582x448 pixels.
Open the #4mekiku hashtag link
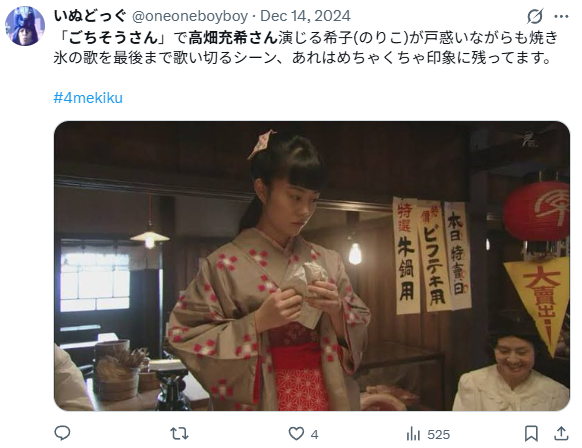pos(88,98)
